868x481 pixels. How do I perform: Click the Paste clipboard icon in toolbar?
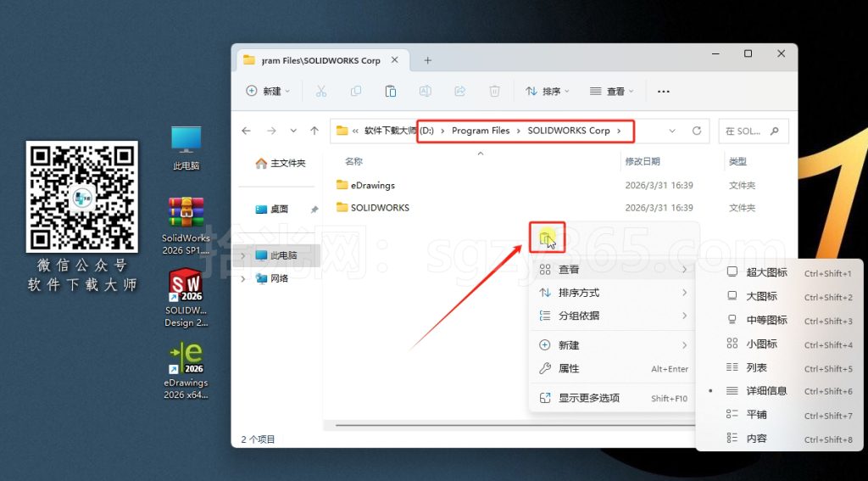click(x=390, y=92)
